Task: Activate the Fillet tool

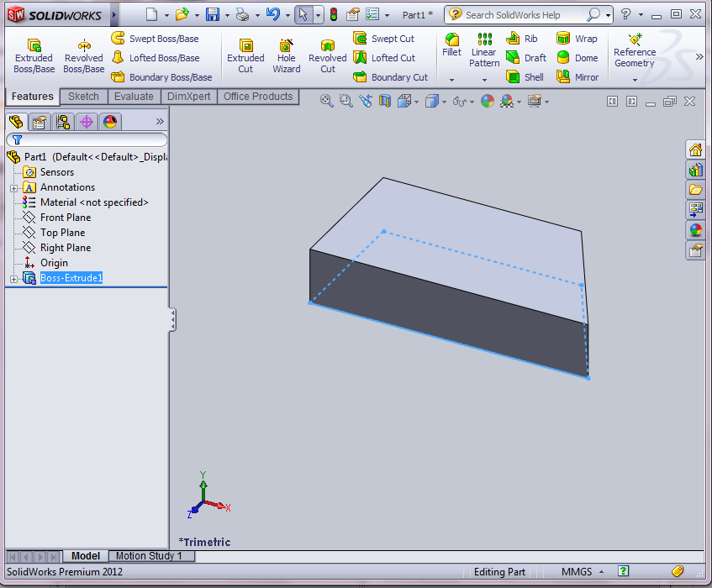Action: 451,49
